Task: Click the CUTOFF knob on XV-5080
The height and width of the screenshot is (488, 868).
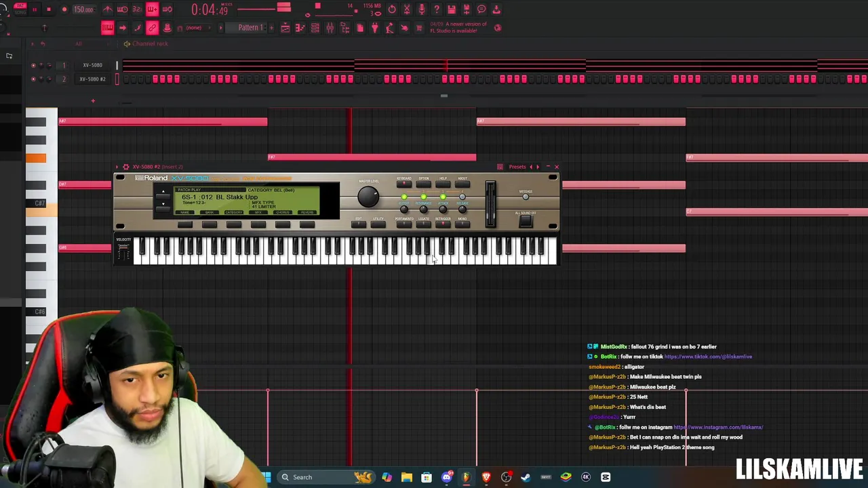Action: [x=404, y=209]
